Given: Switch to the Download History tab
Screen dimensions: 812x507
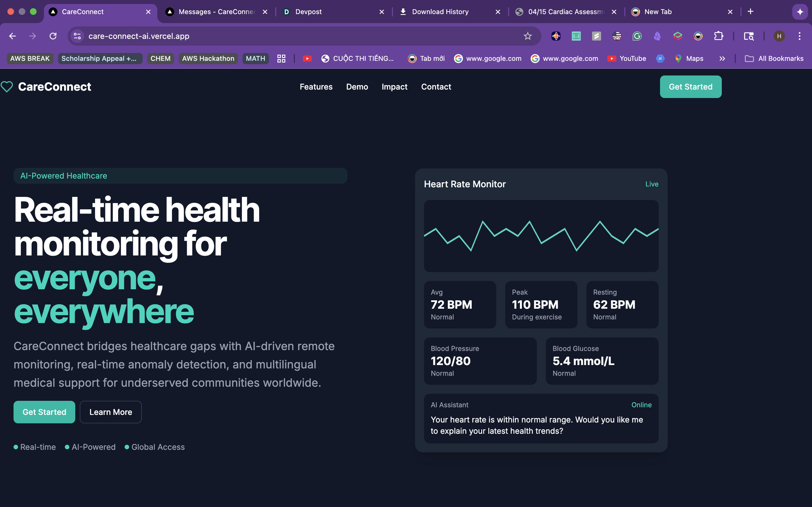Looking at the screenshot, I should (440, 12).
